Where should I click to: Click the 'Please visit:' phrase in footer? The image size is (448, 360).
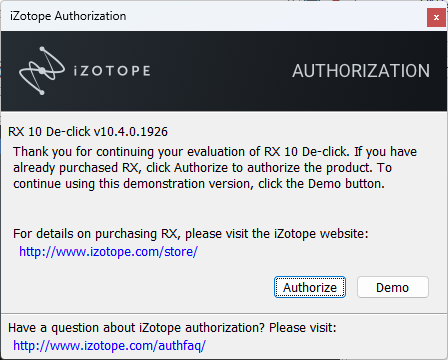click(303, 328)
